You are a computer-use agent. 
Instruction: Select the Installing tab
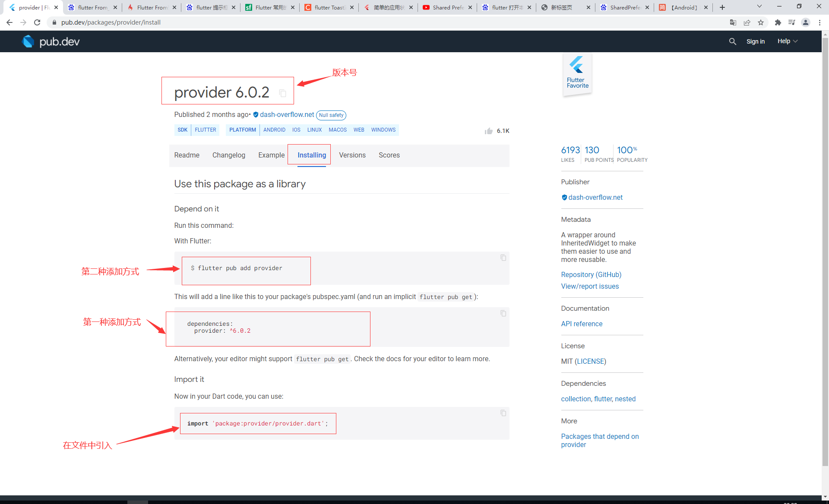click(312, 155)
